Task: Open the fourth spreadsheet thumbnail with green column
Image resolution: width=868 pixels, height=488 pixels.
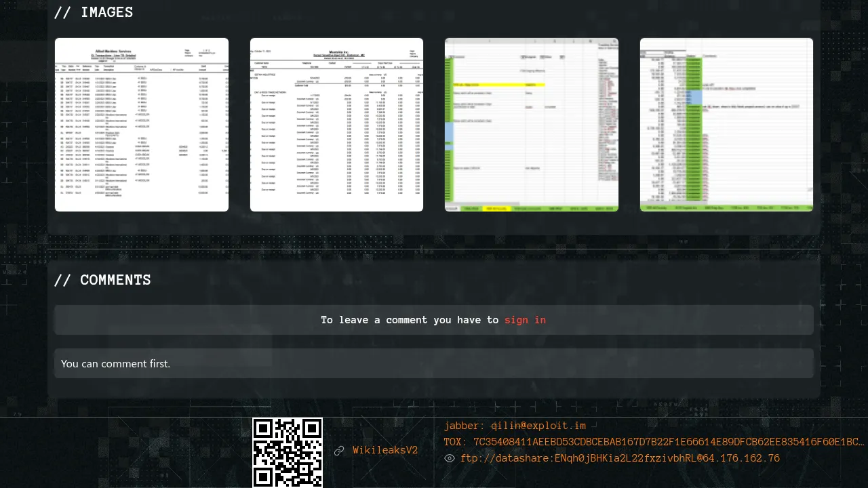Action: [x=726, y=125]
